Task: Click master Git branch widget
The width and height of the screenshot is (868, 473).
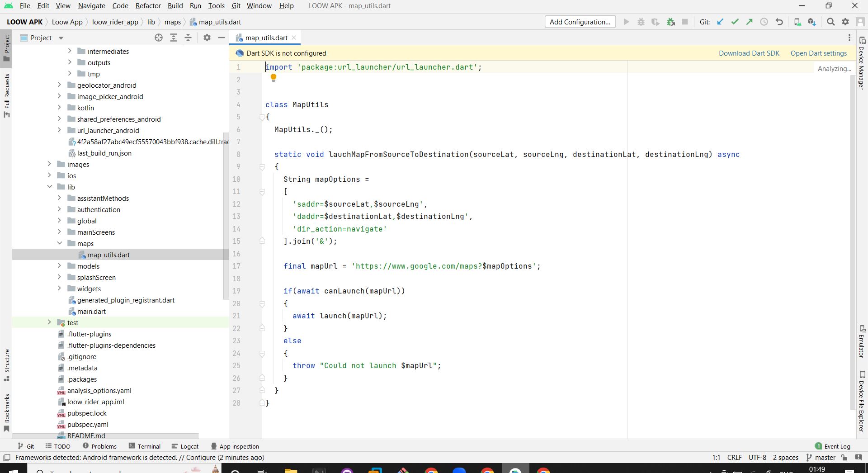Action: 821,458
